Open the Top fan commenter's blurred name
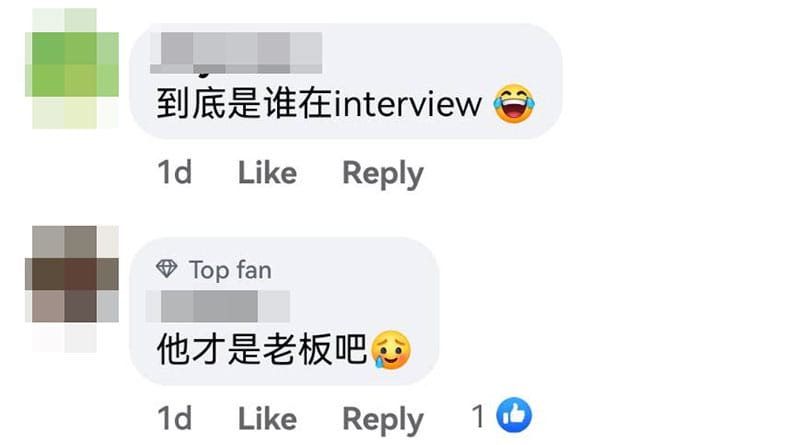800x445 pixels. click(x=218, y=306)
